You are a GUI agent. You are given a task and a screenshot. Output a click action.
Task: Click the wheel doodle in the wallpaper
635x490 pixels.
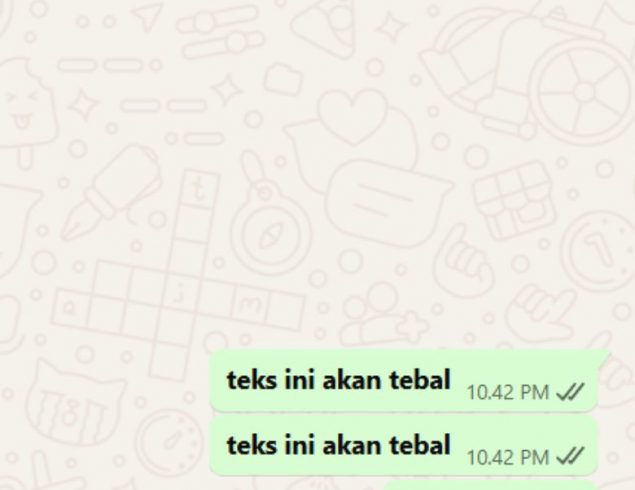click(x=583, y=91)
